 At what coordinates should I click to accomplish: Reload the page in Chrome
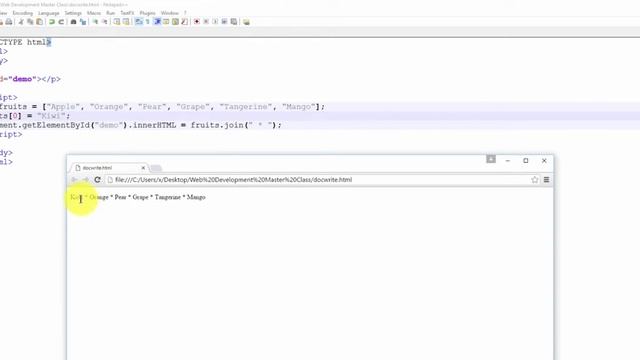coord(98,180)
